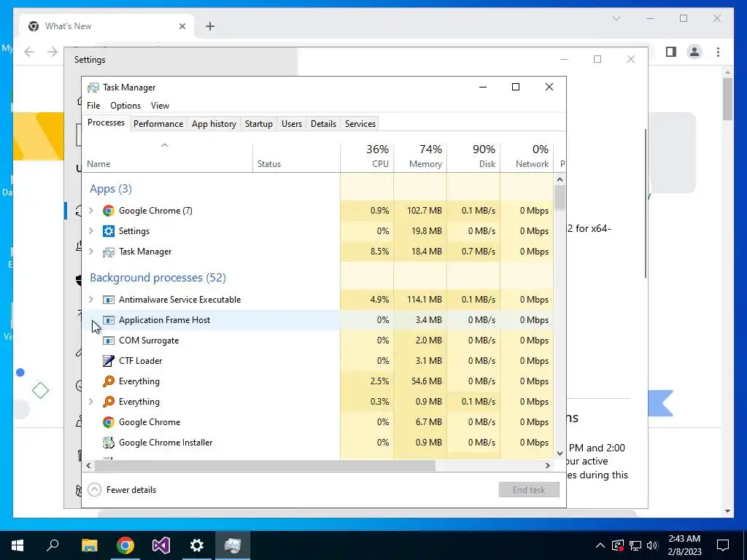Sort processes by Network column header
747x560 pixels.
527,156
